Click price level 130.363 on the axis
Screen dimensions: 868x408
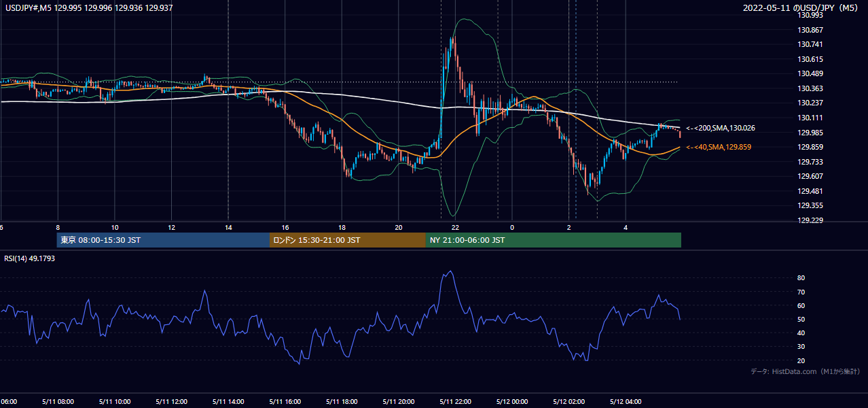click(x=812, y=88)
